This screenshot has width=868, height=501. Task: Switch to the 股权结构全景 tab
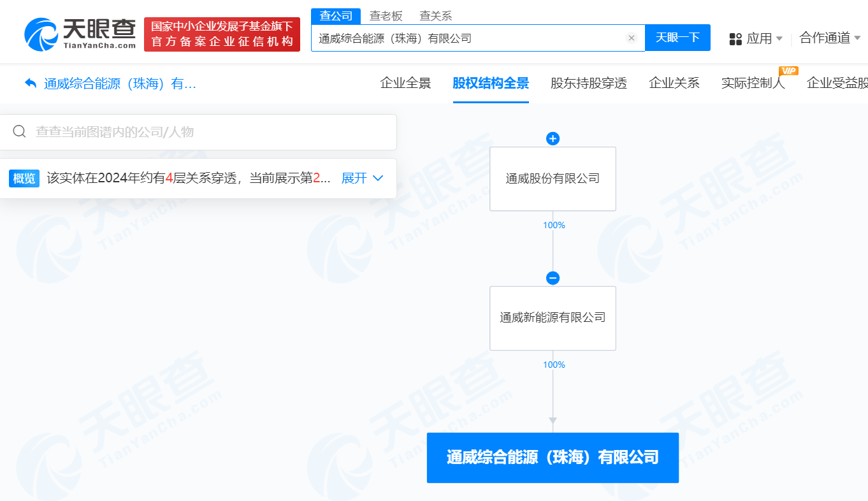[x=491, y=83]
